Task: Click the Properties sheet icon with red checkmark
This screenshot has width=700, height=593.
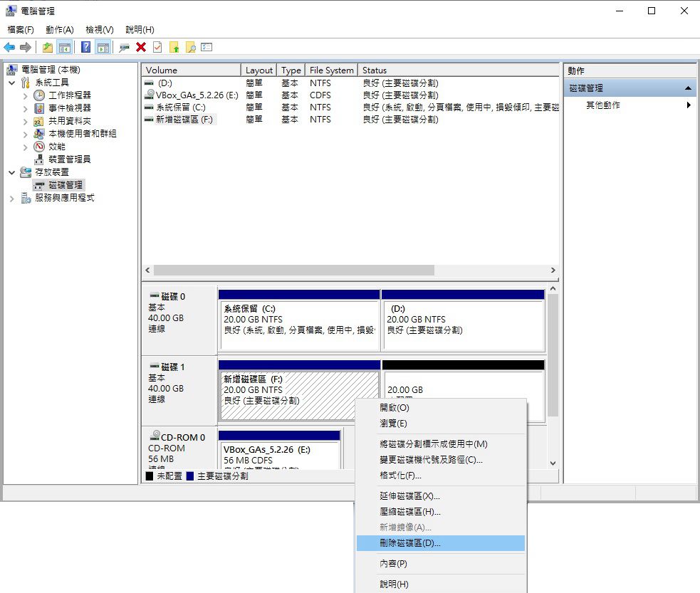Action: pos(157,47)
